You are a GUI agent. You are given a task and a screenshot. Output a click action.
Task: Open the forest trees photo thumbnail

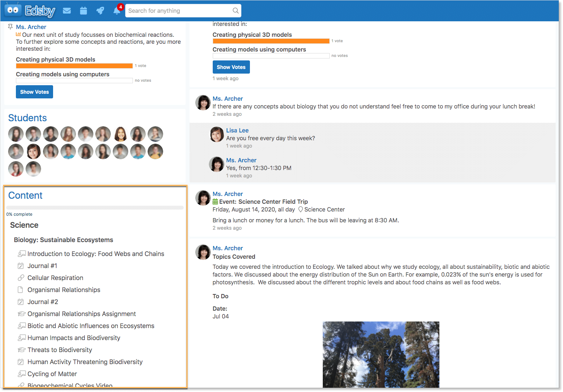pyautogui.click(x=381, y=354)
